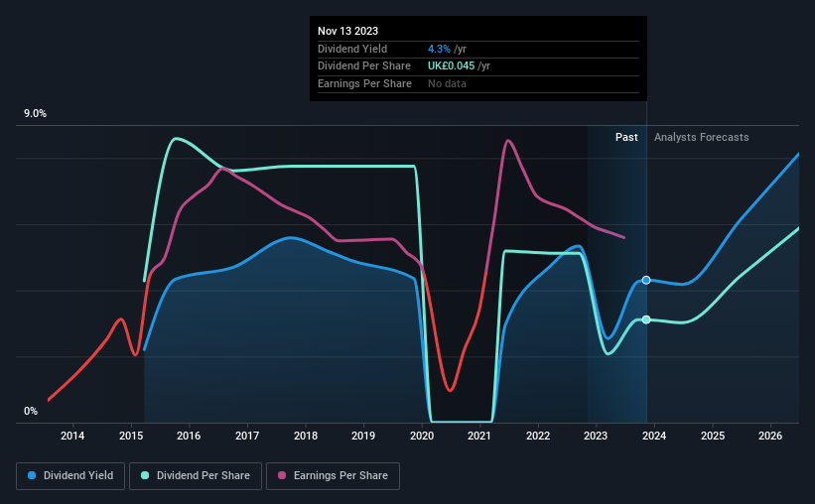Viewport: 815px width, 504px height.
Task: Toggle the Dividend Per Share legend series
Action: 196,476
